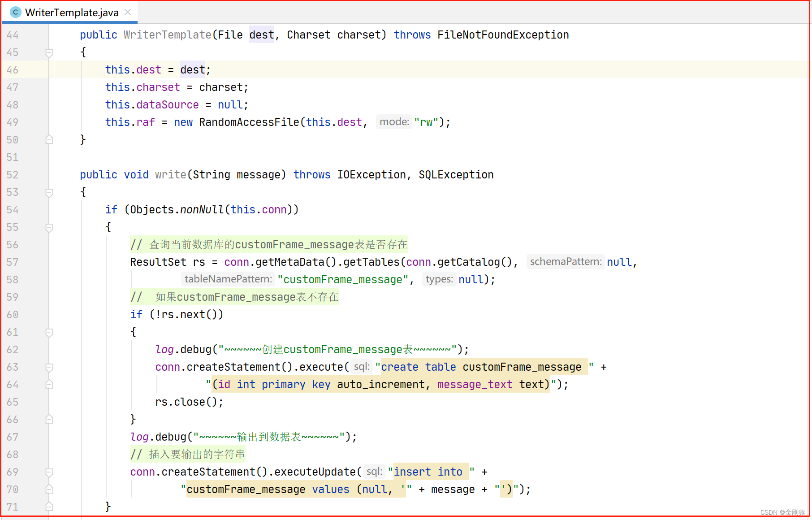Click 'message_text' in the SQL string
The image size is (812, 520).
(475, 385)
